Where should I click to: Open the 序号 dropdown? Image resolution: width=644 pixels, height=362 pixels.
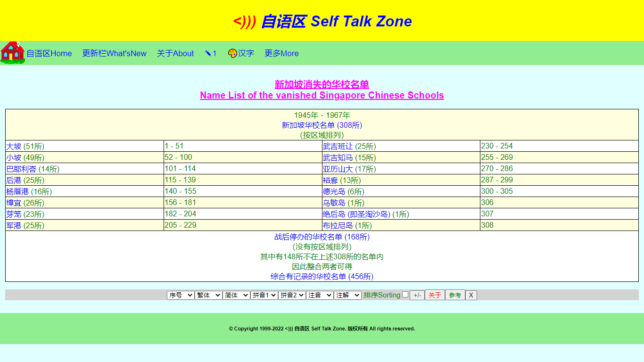click(181, 295)
